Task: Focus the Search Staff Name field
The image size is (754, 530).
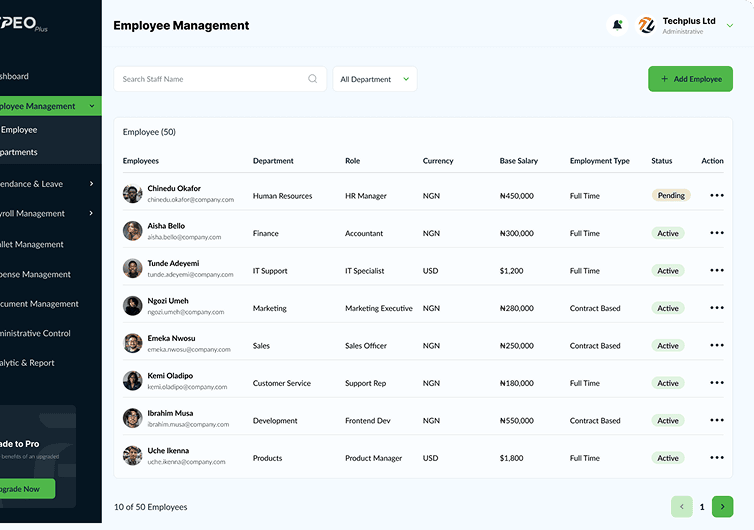Action: (x=220, y=79)
